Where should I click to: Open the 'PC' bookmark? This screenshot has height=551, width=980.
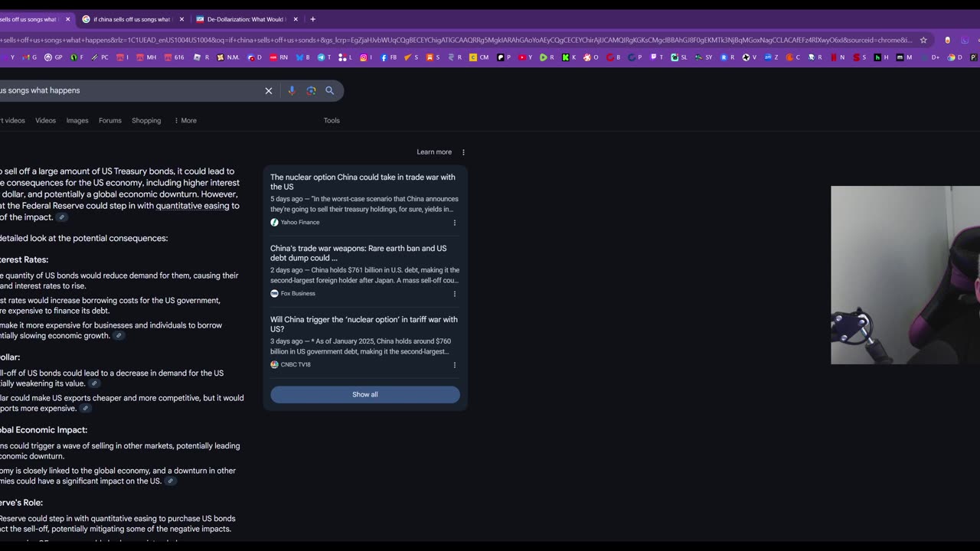coord(100,57)
